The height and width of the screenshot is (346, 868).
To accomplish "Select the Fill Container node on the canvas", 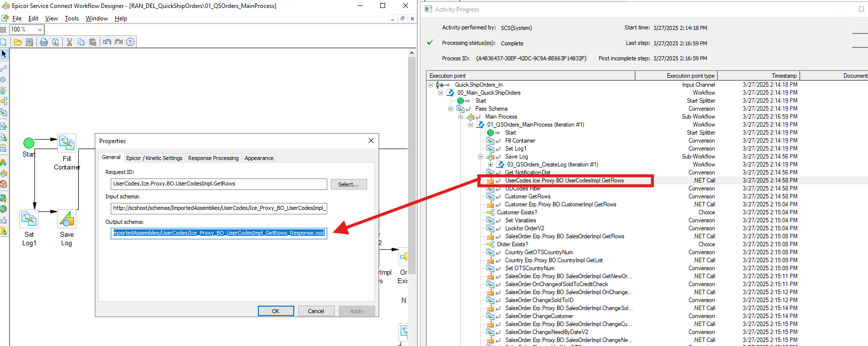I will coord(67,143).
